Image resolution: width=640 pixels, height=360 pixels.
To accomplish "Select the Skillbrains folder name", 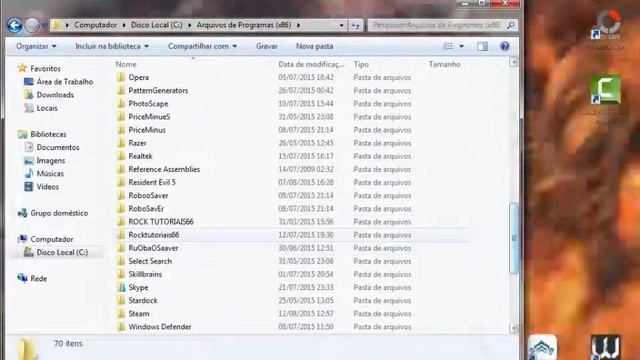I will pos(145,274).
